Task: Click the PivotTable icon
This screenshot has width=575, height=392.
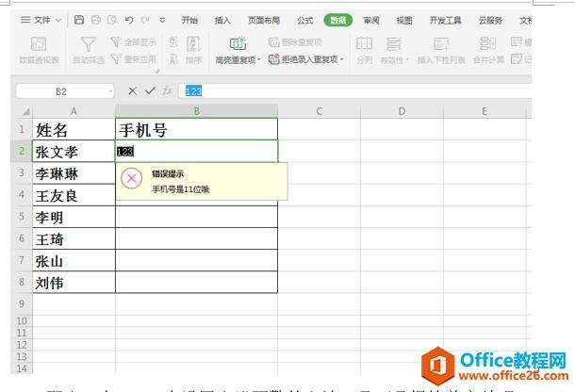Action: pos(39,44)
